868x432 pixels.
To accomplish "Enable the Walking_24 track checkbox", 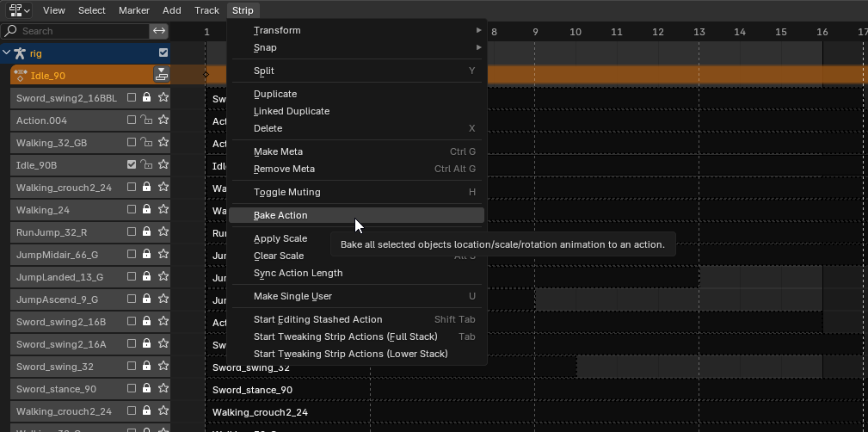I will [x=132, y=210].
